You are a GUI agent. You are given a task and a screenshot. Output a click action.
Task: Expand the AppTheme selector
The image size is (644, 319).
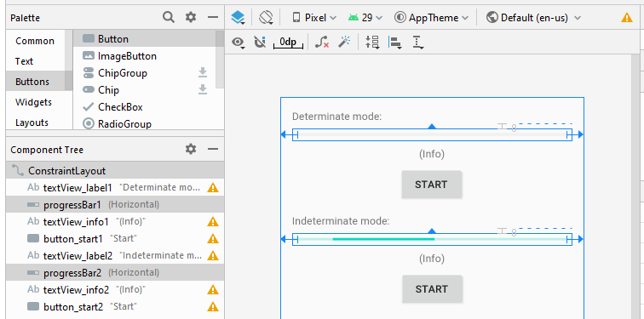pyautogui.click(x=432, y=18)
